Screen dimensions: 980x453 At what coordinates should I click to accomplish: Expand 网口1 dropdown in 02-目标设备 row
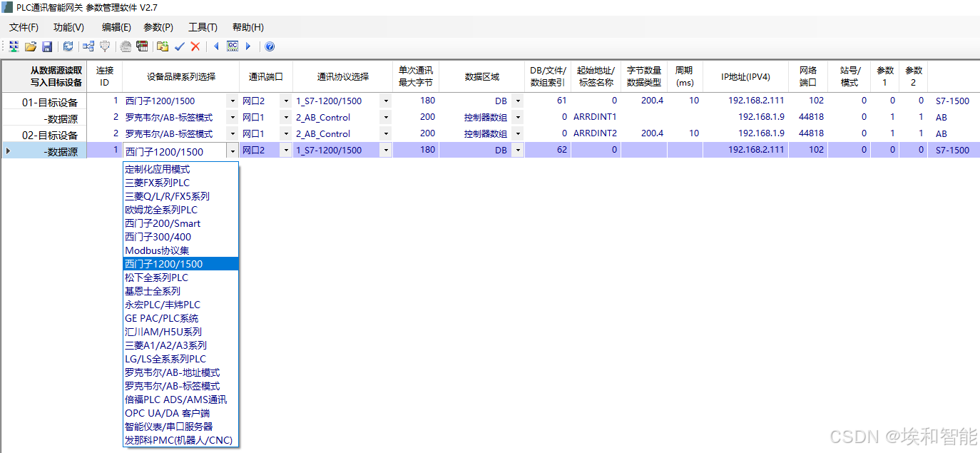[x=287, y=133]
